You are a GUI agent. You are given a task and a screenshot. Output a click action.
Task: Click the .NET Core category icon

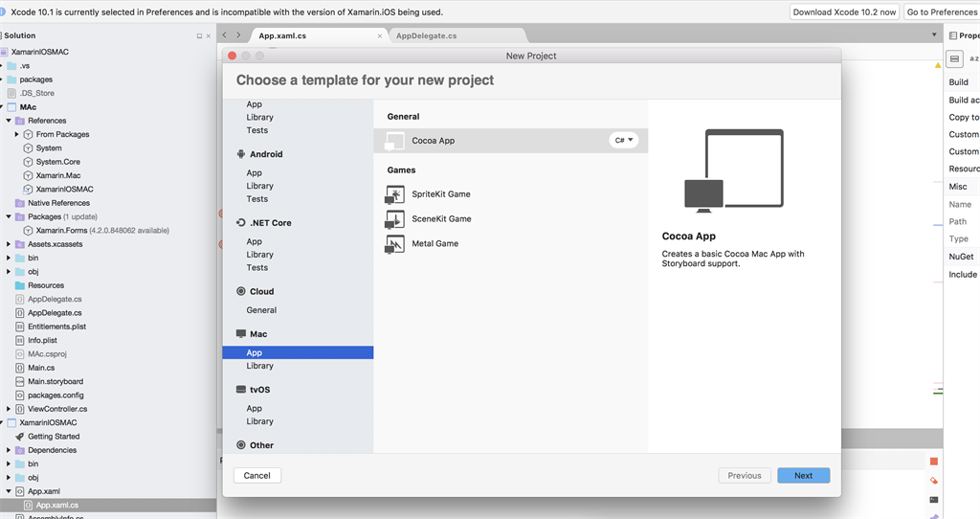tap(240, 222)
